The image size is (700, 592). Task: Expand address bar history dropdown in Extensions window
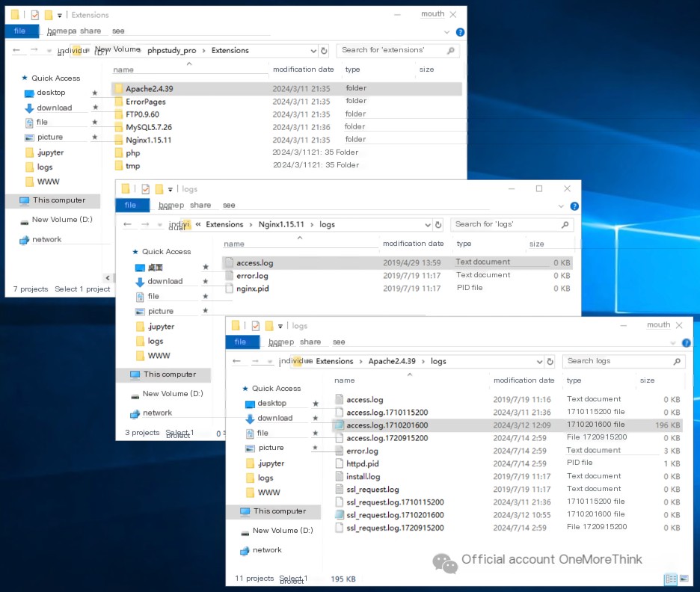(x=313, y=51)
